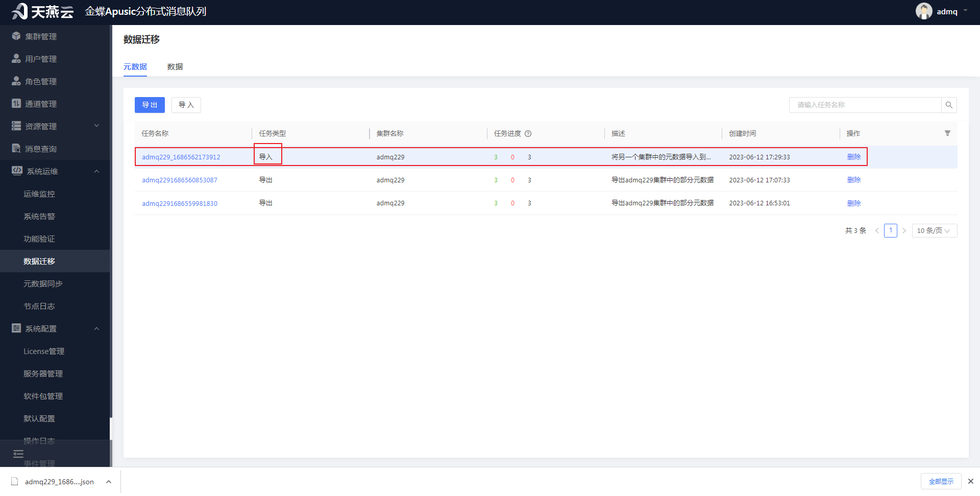Open the 10 条/页 page size dropdown
This screenshot has width=980, height=496.
935,231
